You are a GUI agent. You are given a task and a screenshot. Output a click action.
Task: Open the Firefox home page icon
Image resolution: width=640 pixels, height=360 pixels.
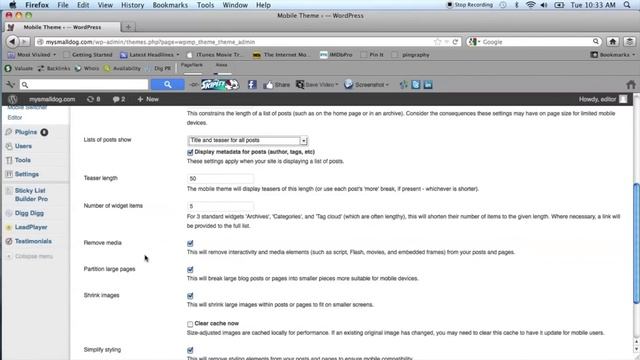click(613, 42)
